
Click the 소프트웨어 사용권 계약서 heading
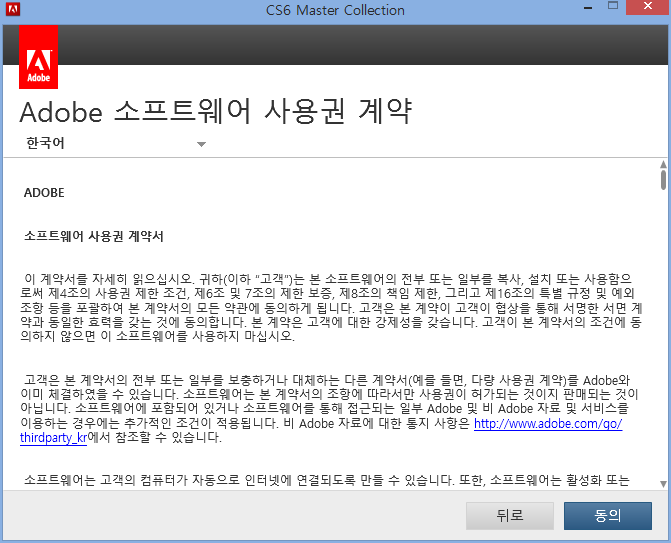(94, 236)
